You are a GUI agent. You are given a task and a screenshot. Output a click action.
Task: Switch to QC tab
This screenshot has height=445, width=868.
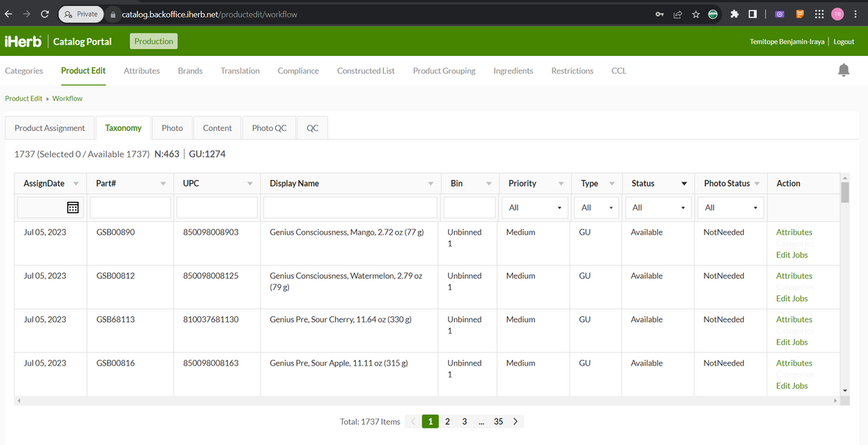[x=313, y=128]
